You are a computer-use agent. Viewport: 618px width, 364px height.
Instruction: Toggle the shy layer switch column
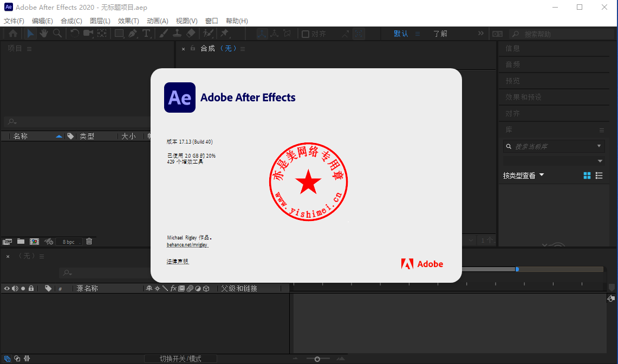pos(149,288)
